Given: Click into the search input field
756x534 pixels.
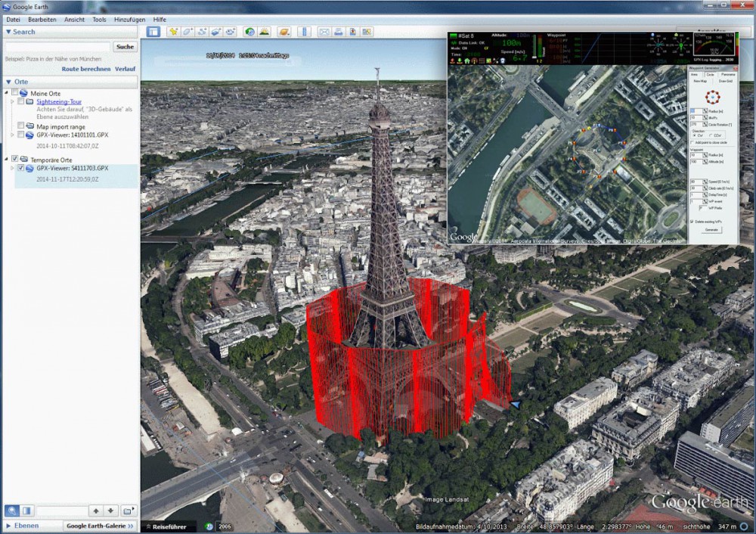Looking at the screenshot, I should tap(57, 47).
